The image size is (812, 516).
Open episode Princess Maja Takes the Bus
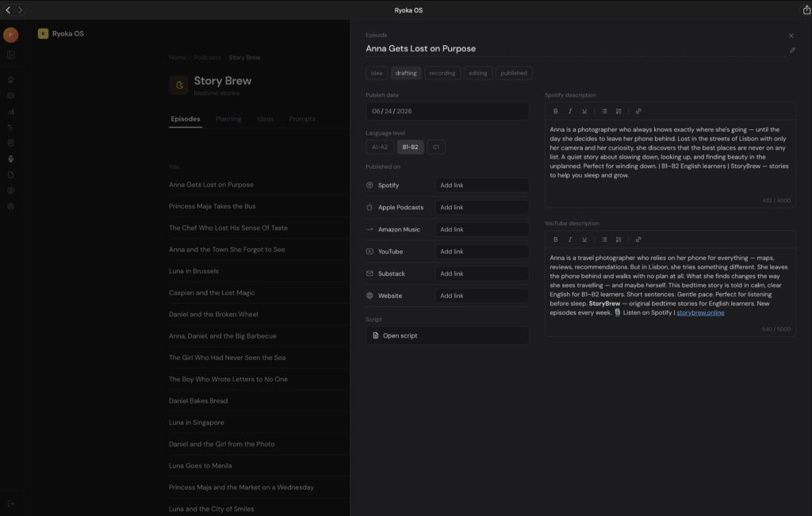pos(213,206)
